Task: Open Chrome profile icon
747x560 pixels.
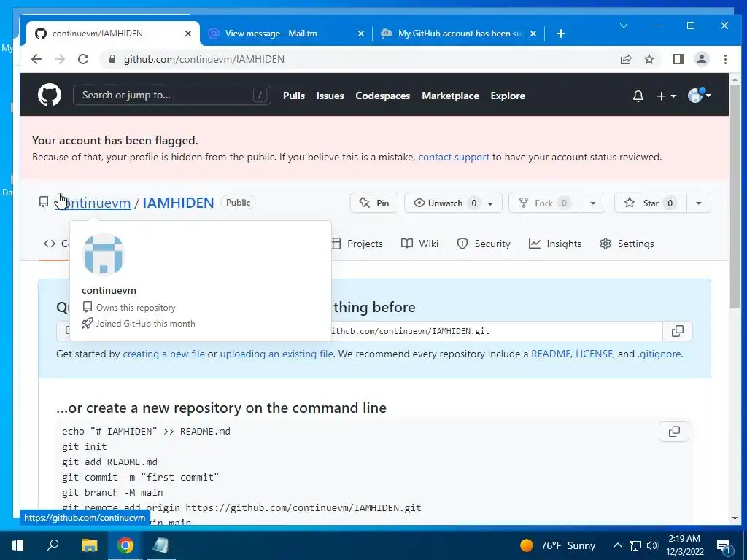Action: point(701,59)
